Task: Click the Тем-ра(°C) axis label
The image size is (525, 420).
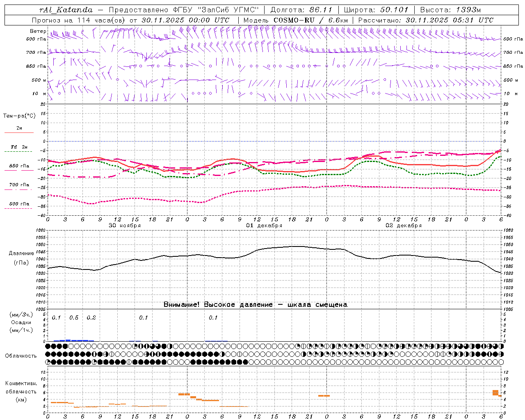Action: pyautogui.click(x=19, y=116)
